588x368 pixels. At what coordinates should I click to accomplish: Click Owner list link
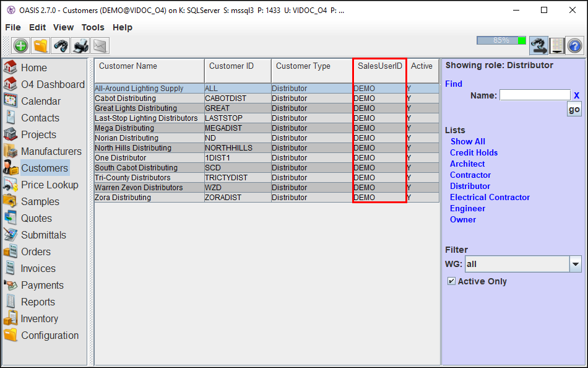coord(463,220)
